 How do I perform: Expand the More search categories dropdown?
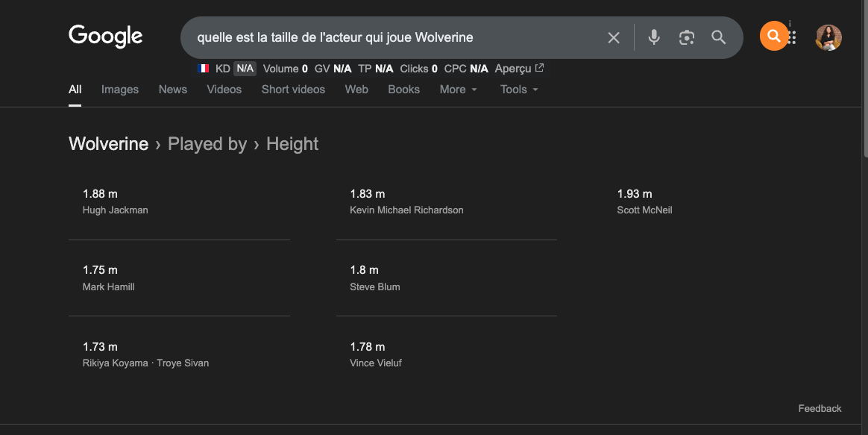[457, 89]
